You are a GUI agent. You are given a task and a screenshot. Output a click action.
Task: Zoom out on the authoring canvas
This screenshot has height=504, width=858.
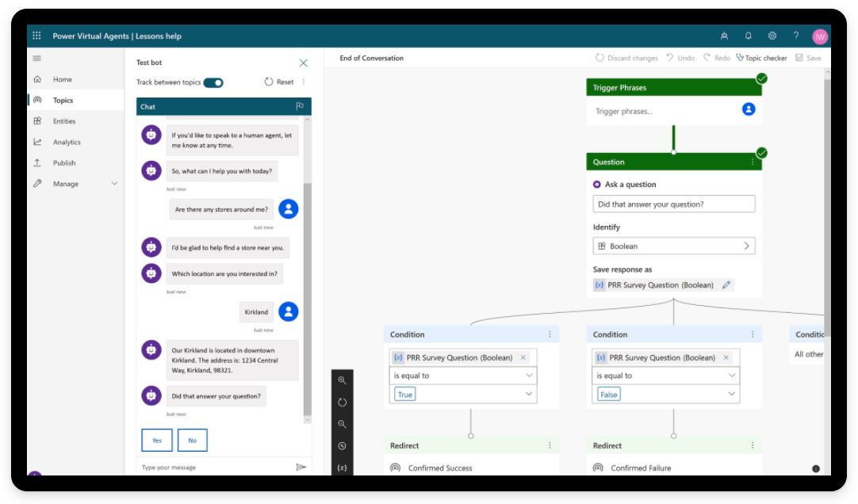pos(342,424)
